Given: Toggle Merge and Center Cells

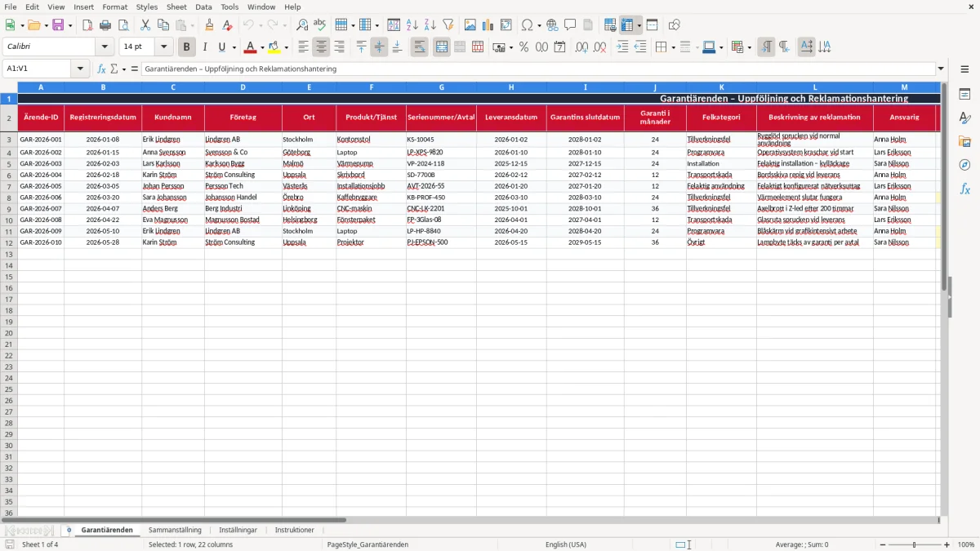Looking at the screenshot, I should click(442, 47).
